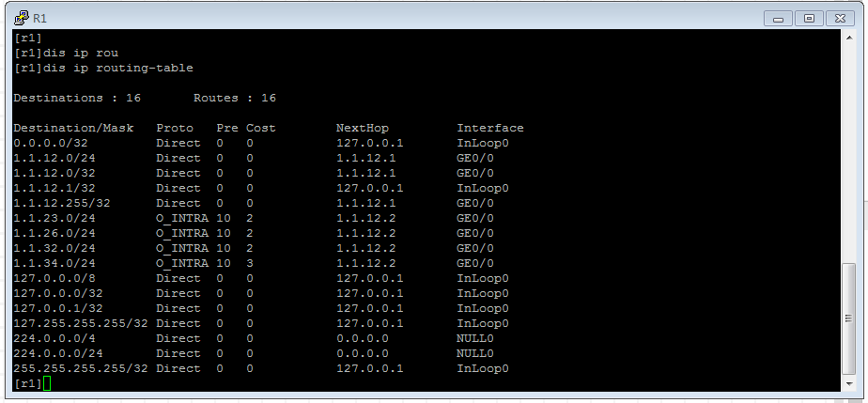Image resolution: width=868 pixels, height=403 pixels.
Task: Click destination 0.0.0.0/32
Action: pyautogui.click(x=51, y=143)
